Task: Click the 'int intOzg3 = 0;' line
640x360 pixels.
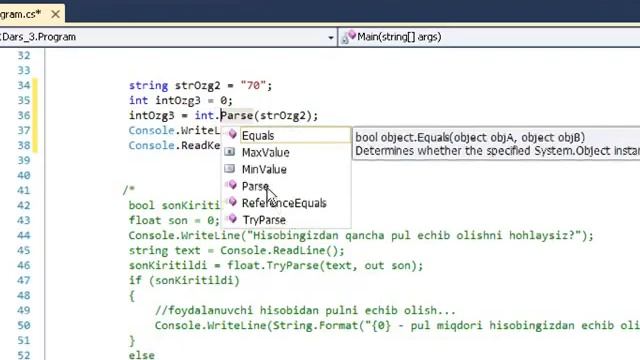Action: pos(181,100)
